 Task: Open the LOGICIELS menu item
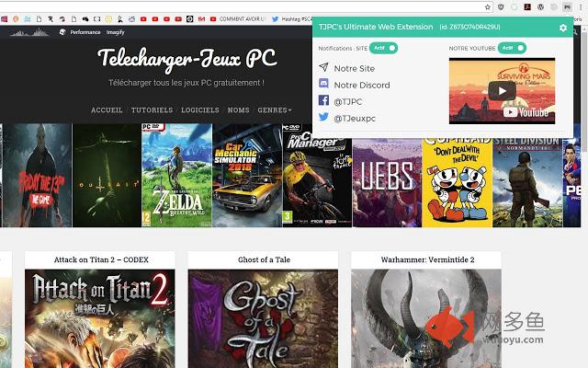[200, 110]
